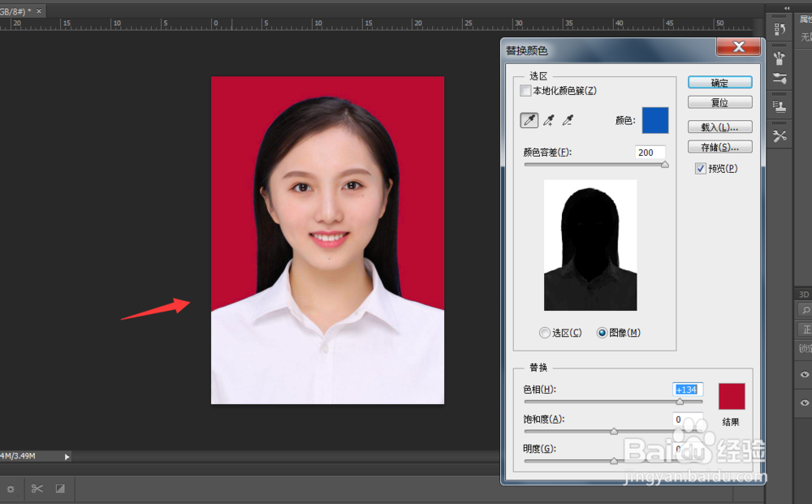Switch to the document tab at top left
This screenshot has height=504, width=812.
(x=16, y=11)
